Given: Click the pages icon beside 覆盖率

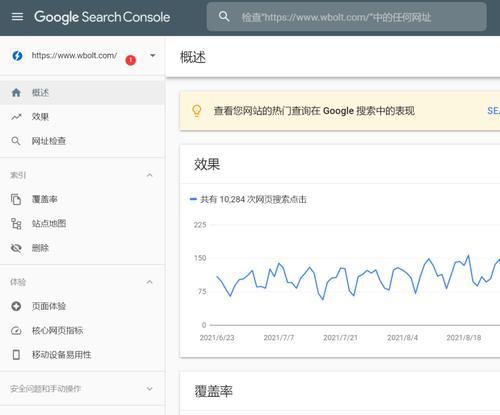Looking at the screenshot, I should click(x=16, y=199).
